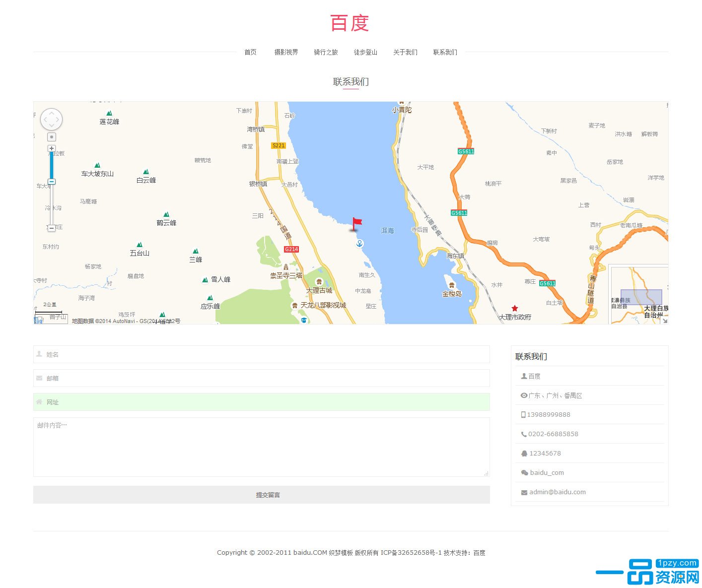Screen dimensions: 702x588
Task: Click the S221 road shield
Action: pyautogui.click(x=279, y=145)
